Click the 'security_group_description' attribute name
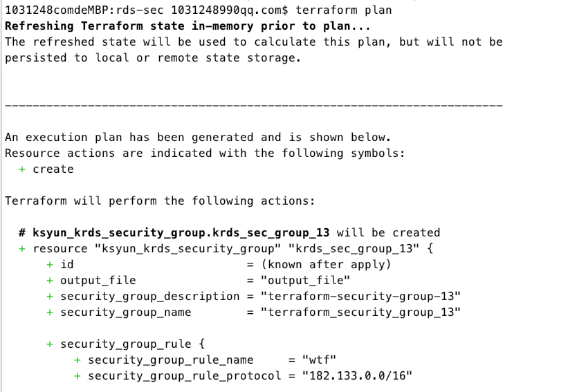This screenshot has width=568, height=392. [x=149, y=297]
